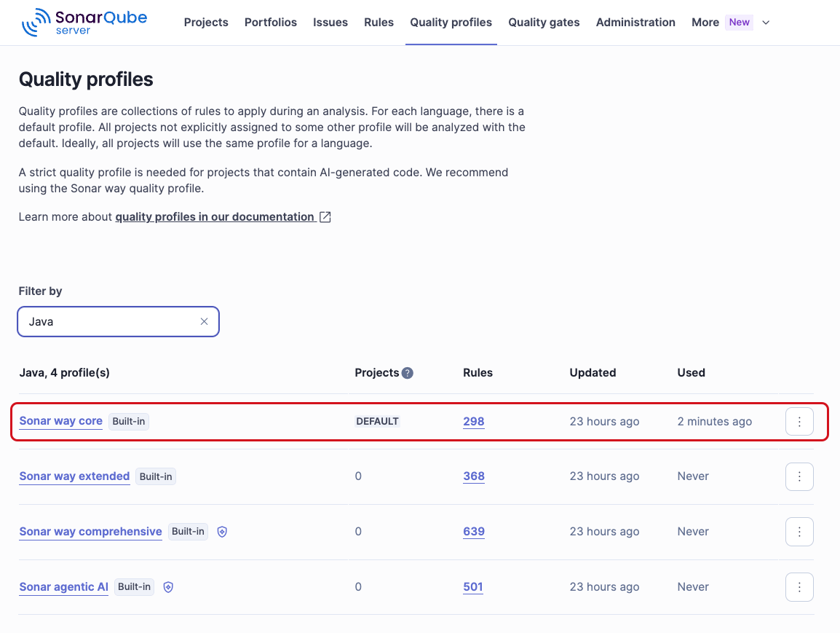Click the 0 projects count for Sonar way comprehensive
840x633 pixels.
click(358, 532)
